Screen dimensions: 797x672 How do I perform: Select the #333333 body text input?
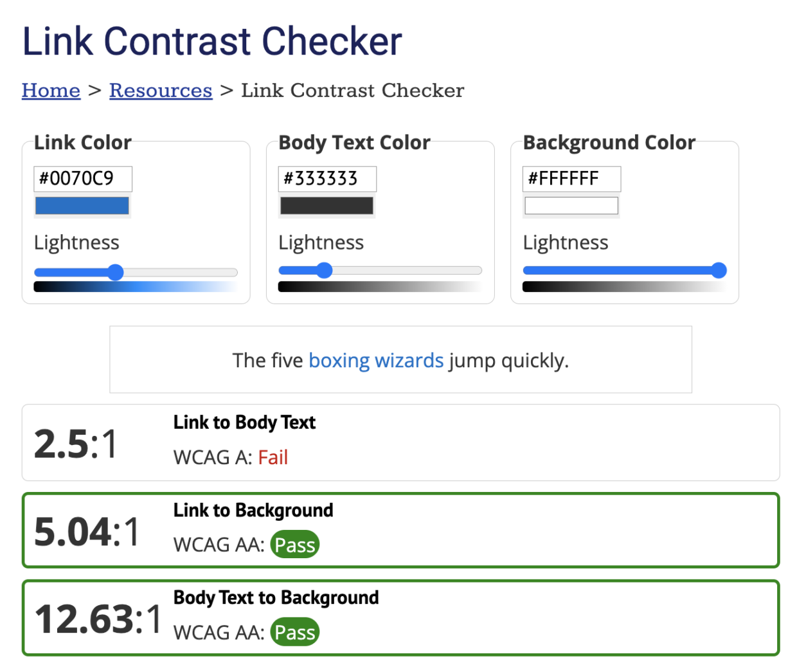(327, 178)
